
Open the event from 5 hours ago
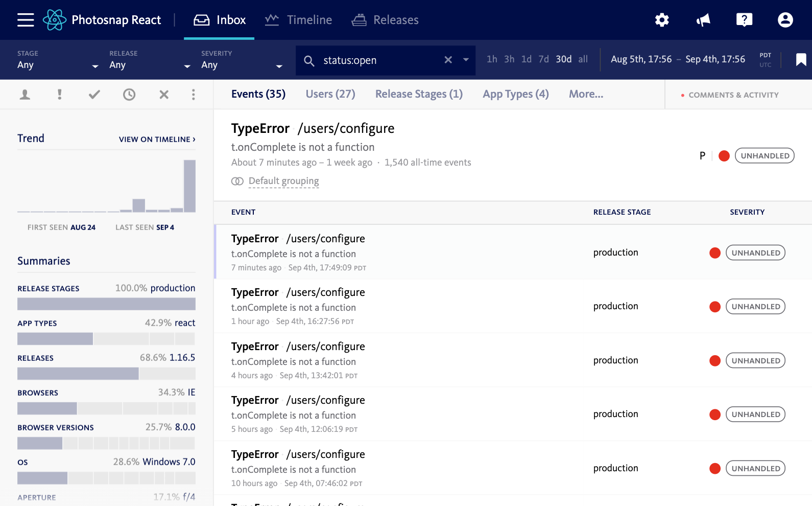click(x=513, y=414)
